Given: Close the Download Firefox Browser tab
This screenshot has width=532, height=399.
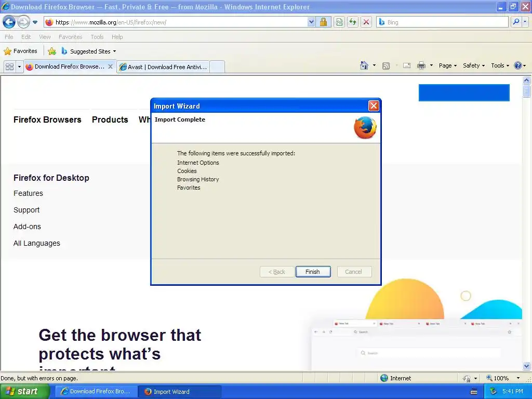Looking at the screenshot, I should pos(110,66).
